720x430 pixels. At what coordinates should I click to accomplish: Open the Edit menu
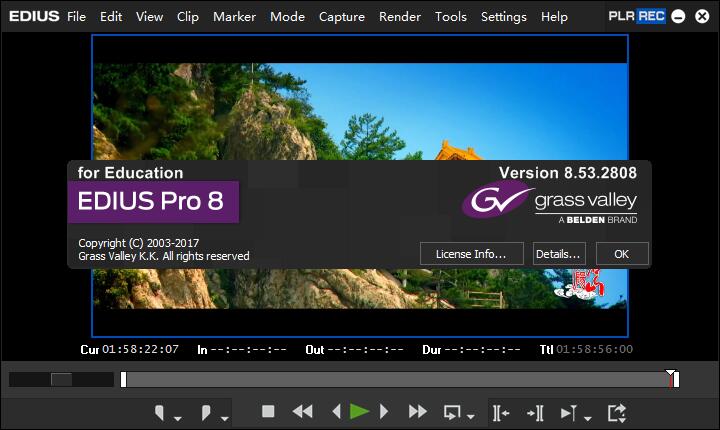click(x=111, y=17)
